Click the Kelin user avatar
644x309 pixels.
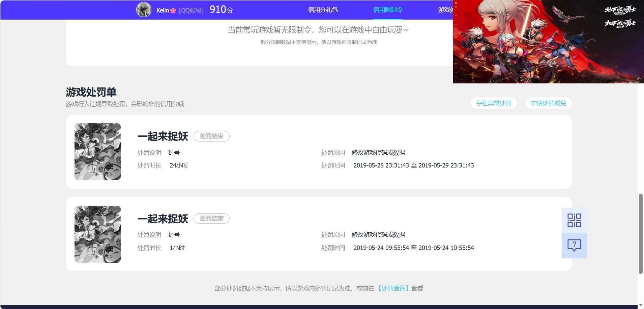(144, 10)
